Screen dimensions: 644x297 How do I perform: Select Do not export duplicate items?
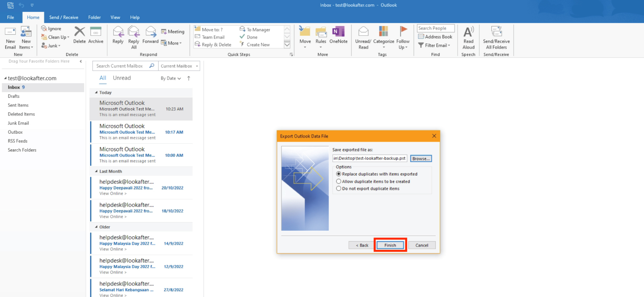[x=338, y=189]
